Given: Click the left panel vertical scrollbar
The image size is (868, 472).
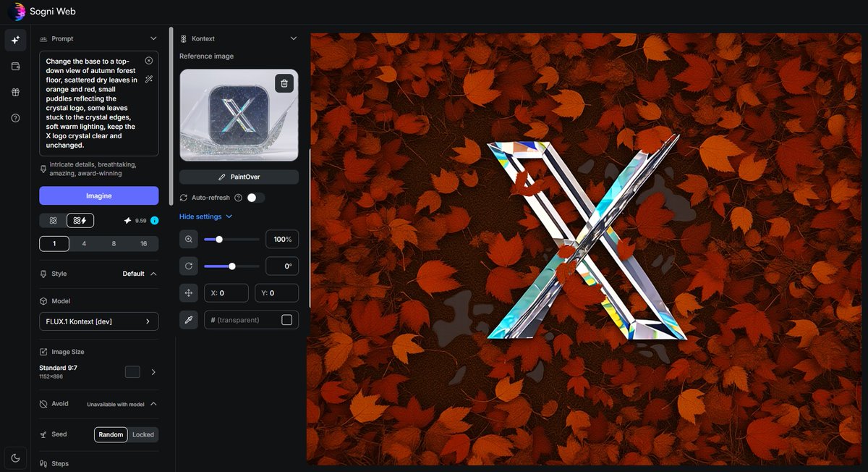Looking at the screenshot, I should [x=171, y=116].
